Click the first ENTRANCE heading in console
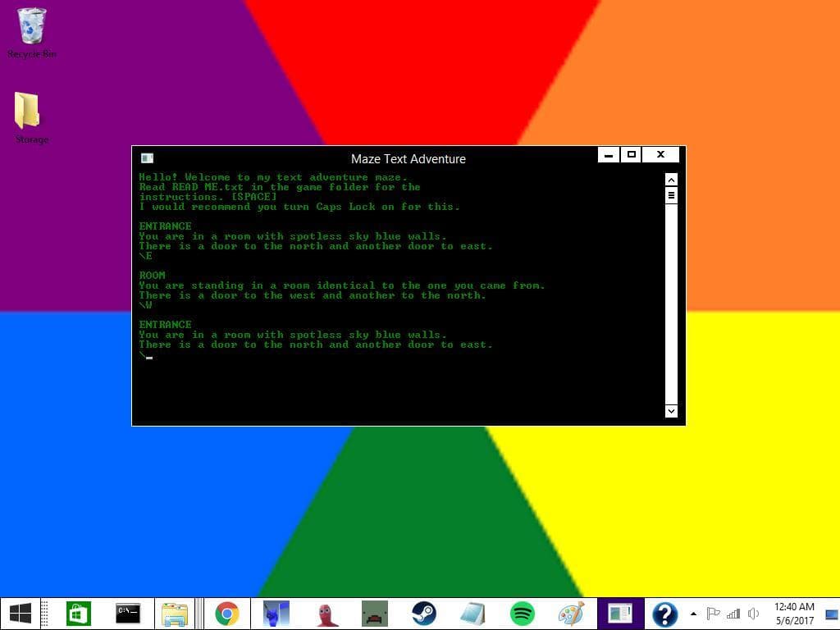This screenshot has height=630, width=840. click(165, 226)
